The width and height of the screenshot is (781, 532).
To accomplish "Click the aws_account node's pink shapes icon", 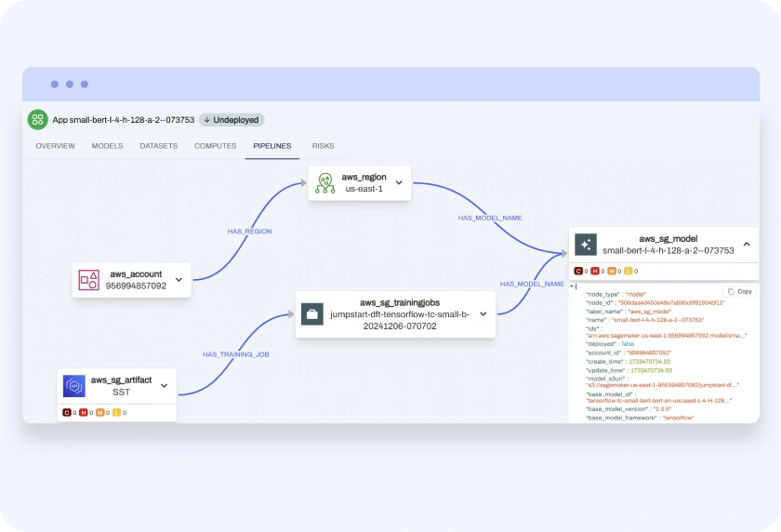I will click(x=88, y=280).
